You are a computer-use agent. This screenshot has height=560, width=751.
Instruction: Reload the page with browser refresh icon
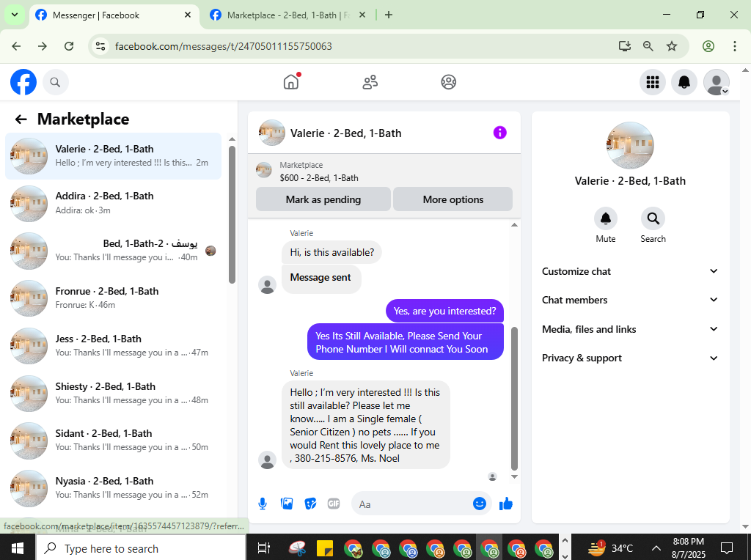coord(69,46)
